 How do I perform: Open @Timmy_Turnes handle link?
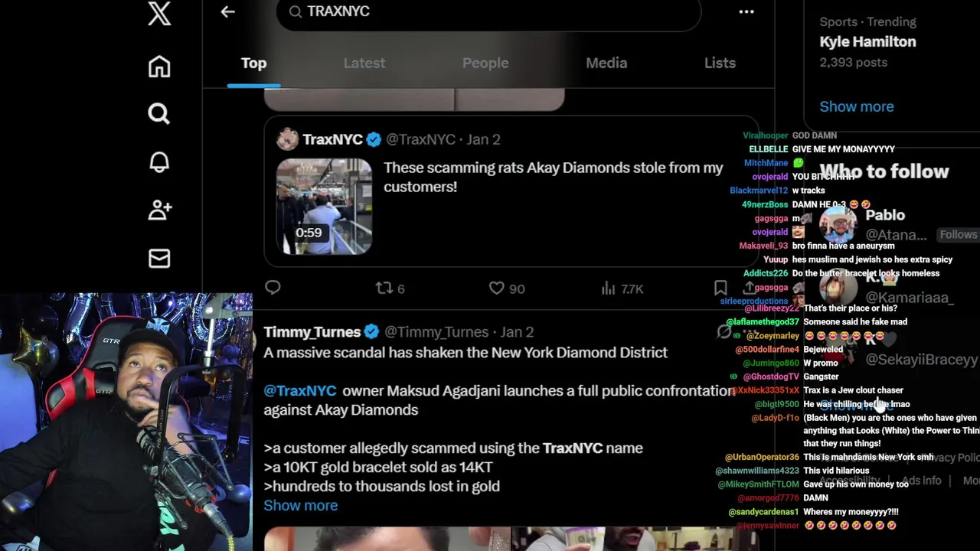(x=436, y=331)
